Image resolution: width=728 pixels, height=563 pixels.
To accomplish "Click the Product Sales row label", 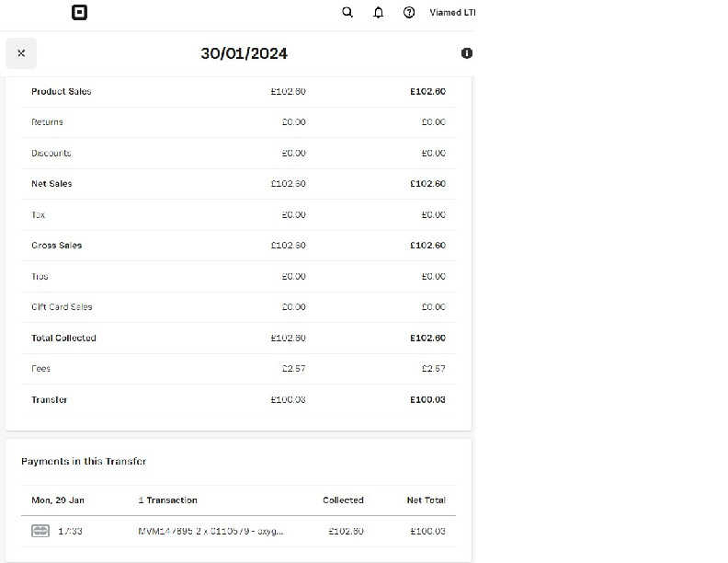I will (x=62, y=91).
